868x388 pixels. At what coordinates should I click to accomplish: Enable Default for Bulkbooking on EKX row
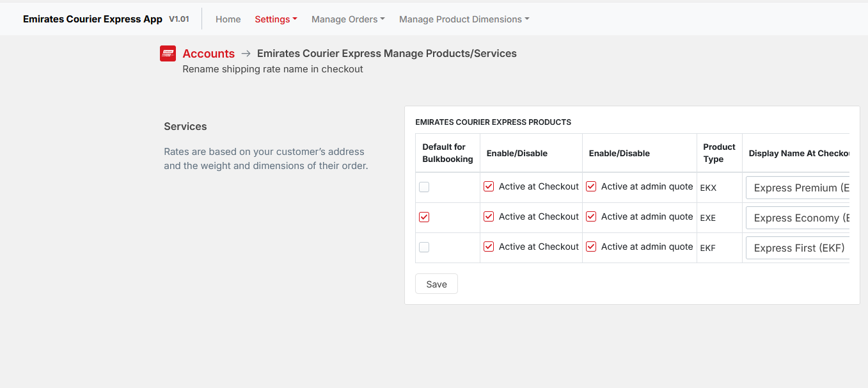click(424, 187)
